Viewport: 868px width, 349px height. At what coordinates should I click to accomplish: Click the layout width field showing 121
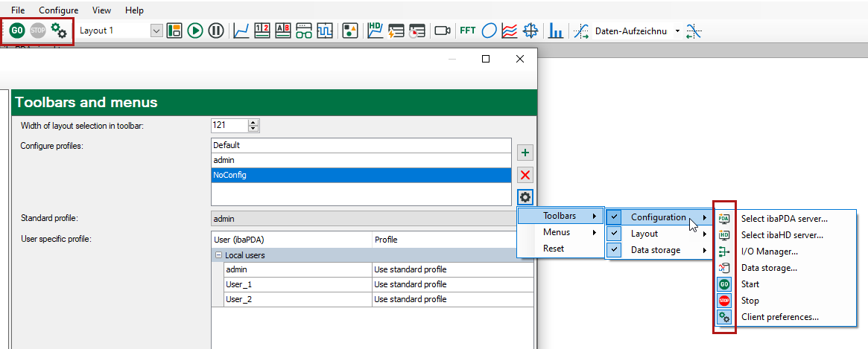click(229, 126)
